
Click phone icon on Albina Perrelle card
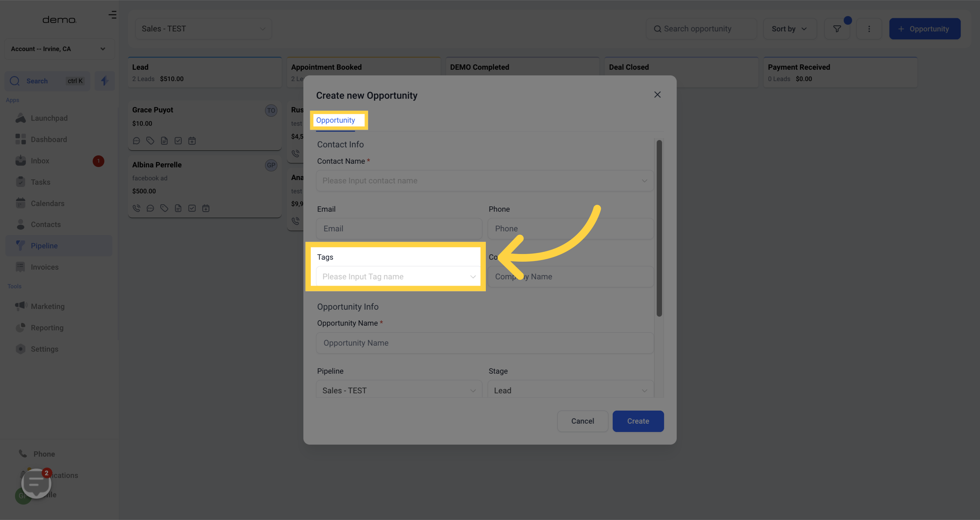coord(136,208)
